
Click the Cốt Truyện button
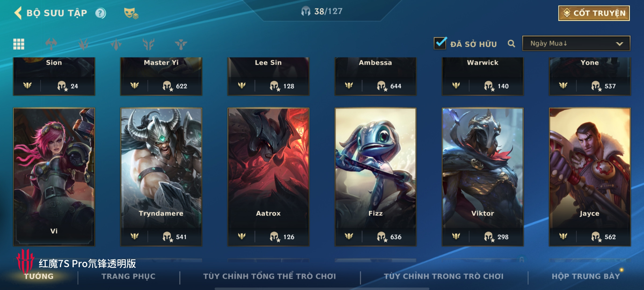point(594,13)
